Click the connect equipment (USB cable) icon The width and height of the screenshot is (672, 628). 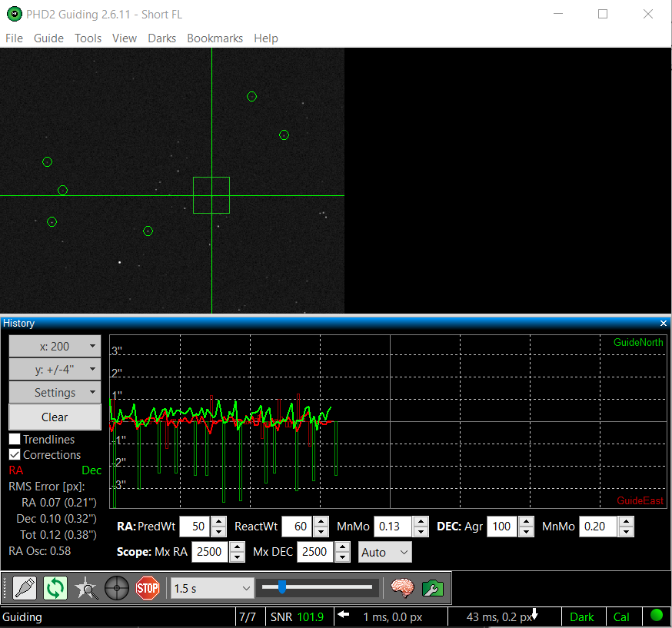coord(25,589)
